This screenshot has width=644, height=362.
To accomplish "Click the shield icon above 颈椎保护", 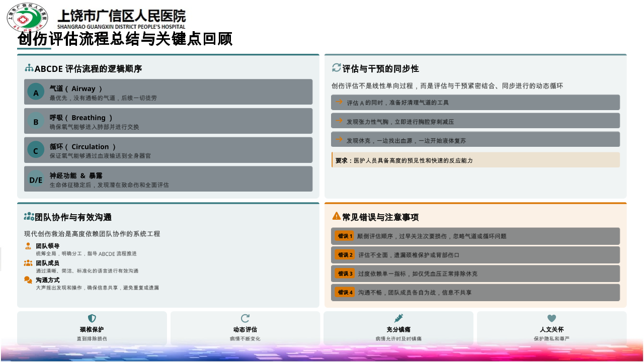I will coord(92,318).
